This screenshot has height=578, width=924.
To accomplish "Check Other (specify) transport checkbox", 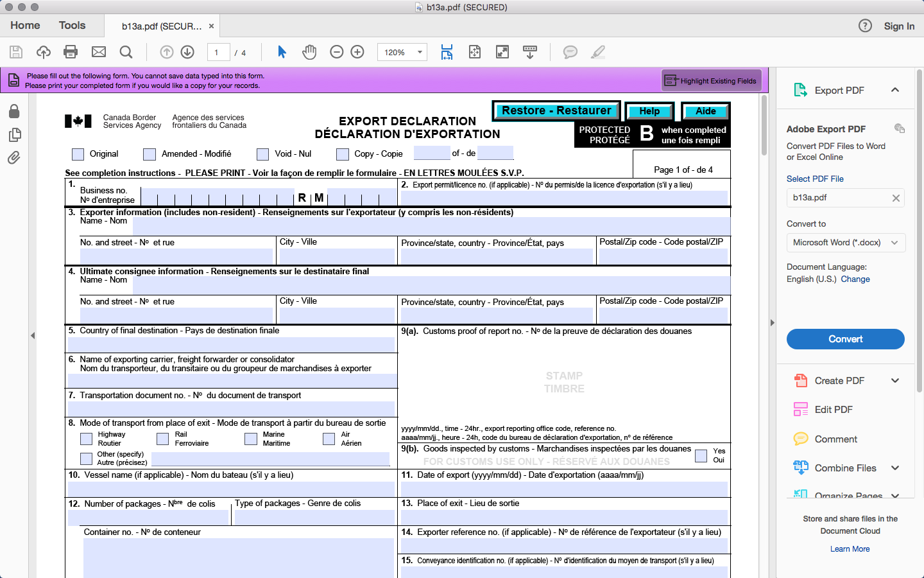I will point(86,459).
